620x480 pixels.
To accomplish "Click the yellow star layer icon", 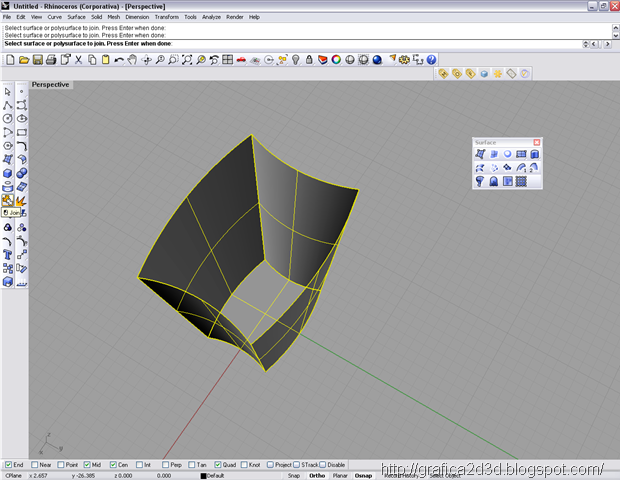I will pos(497,74).
